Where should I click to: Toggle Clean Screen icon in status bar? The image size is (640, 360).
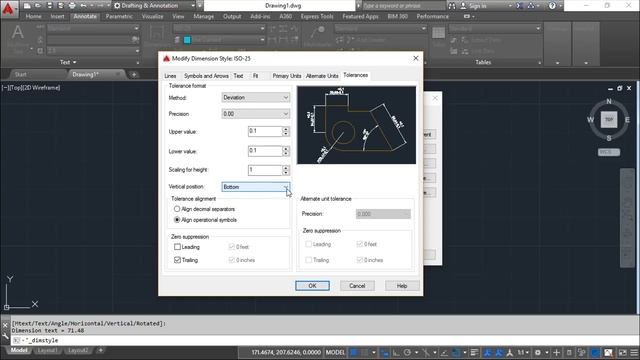(622, 352)
